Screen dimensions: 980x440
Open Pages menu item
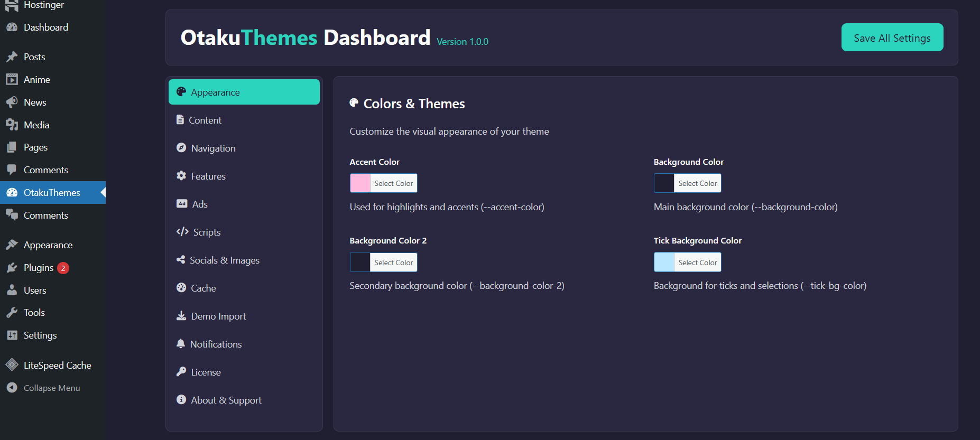click(53, 147)
